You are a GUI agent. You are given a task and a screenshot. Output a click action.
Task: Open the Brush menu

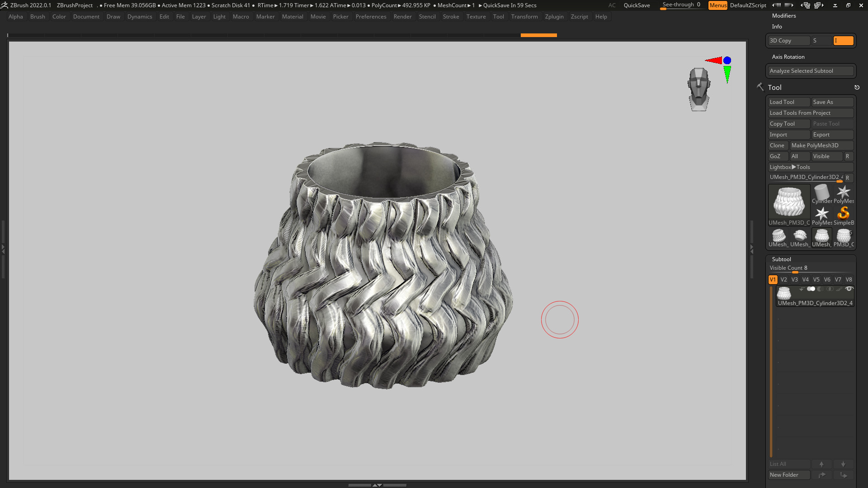[38, 17]
